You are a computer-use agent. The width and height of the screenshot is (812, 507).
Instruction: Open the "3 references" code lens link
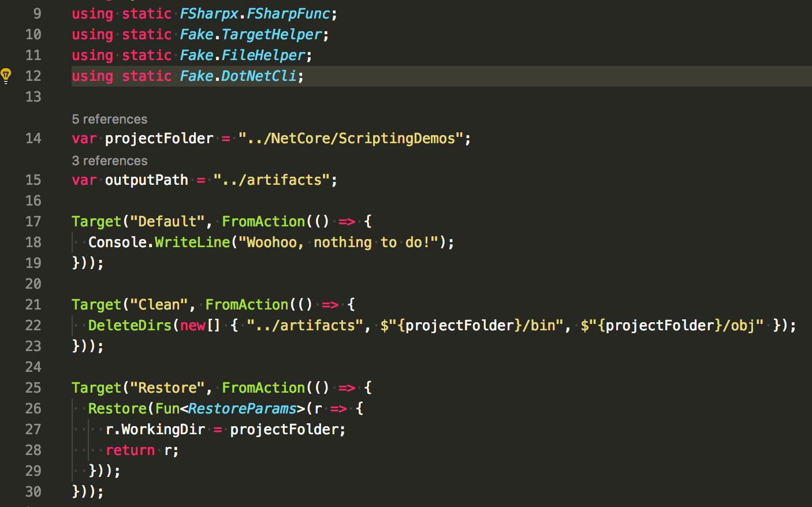coord(109,161)
